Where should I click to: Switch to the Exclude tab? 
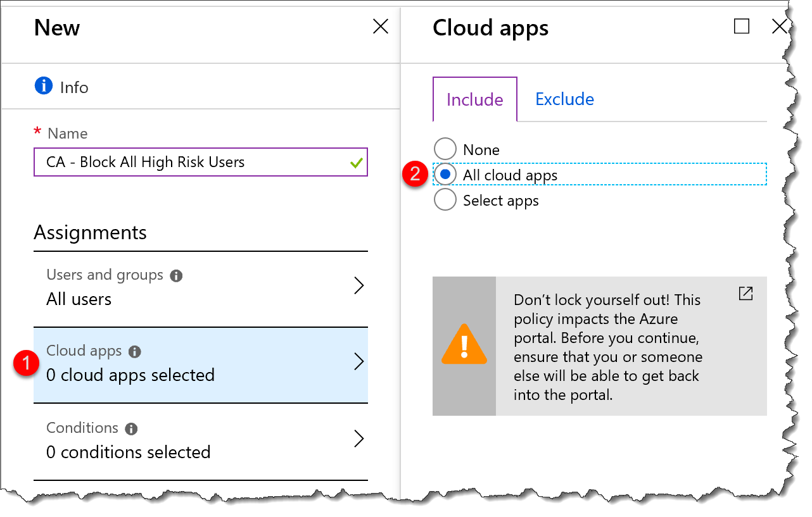(x=564, y=99)
